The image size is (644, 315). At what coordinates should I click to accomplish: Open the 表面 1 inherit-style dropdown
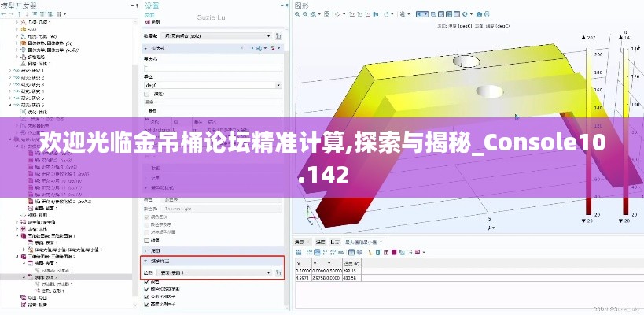(215, 272)
